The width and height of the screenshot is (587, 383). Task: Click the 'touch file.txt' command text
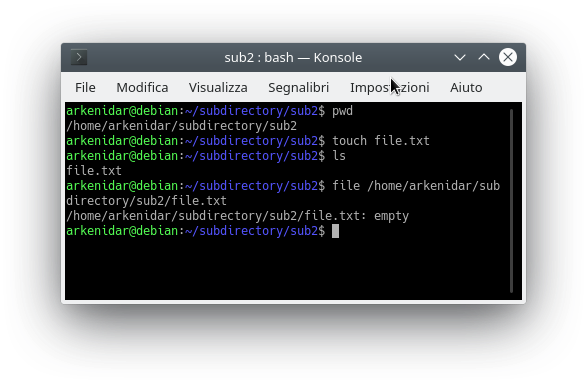click(x=381, y=141)
